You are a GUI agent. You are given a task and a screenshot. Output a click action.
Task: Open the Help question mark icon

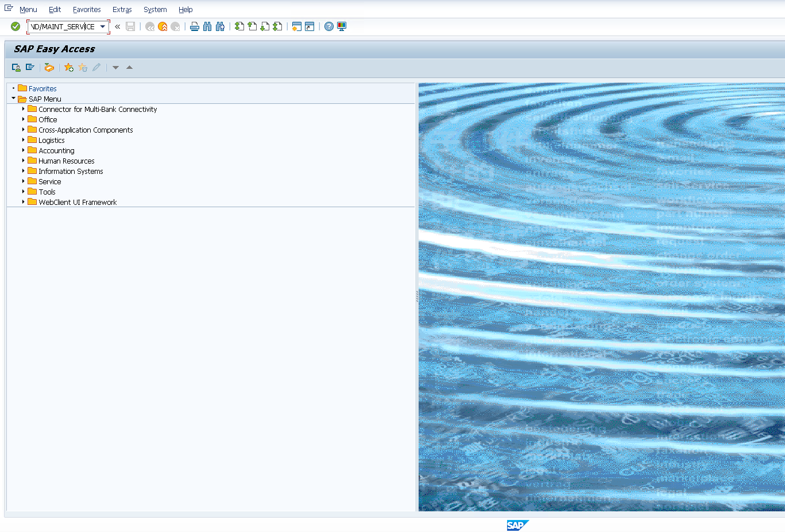tap(328, 26)
